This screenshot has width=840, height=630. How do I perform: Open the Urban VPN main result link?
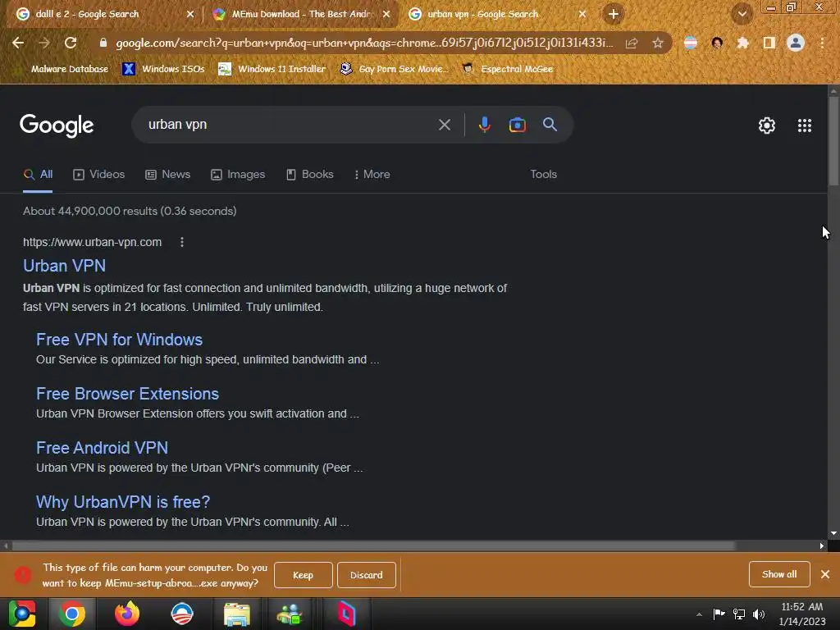(x=64, y=266)
